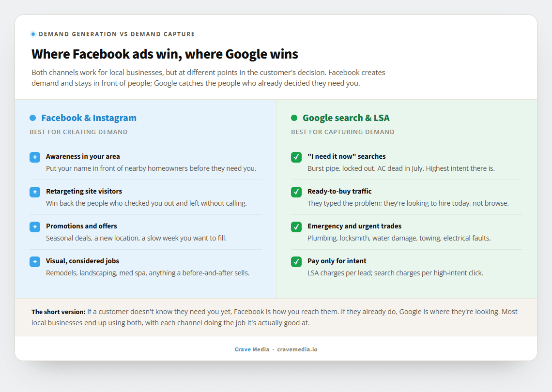The width and height of the screenshot is (552, 392).
Task: Click the Pay only for intent heading
Action: tap(337, 261)
